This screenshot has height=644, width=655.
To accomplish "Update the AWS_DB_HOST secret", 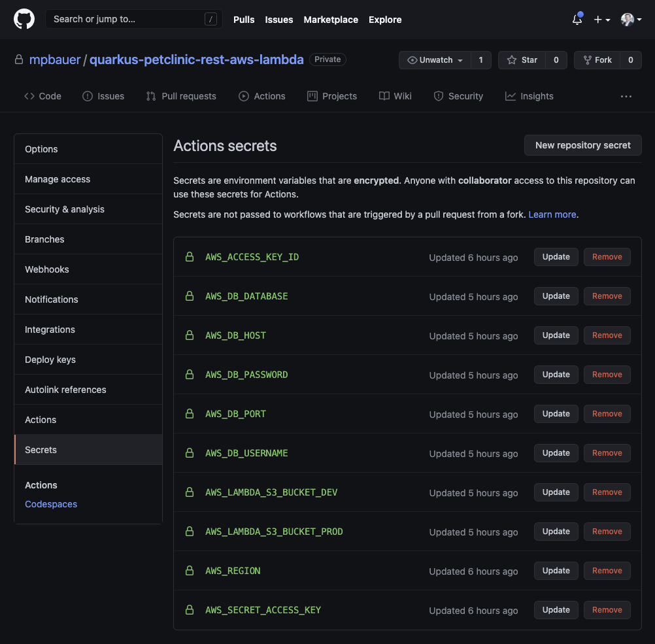I will coord(556,335).
